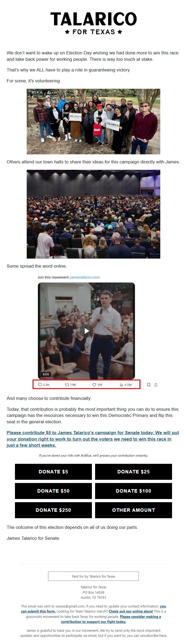Click 'you can submit this form' link
Viewport: 187px width, 644px height.
coord(38,611)
